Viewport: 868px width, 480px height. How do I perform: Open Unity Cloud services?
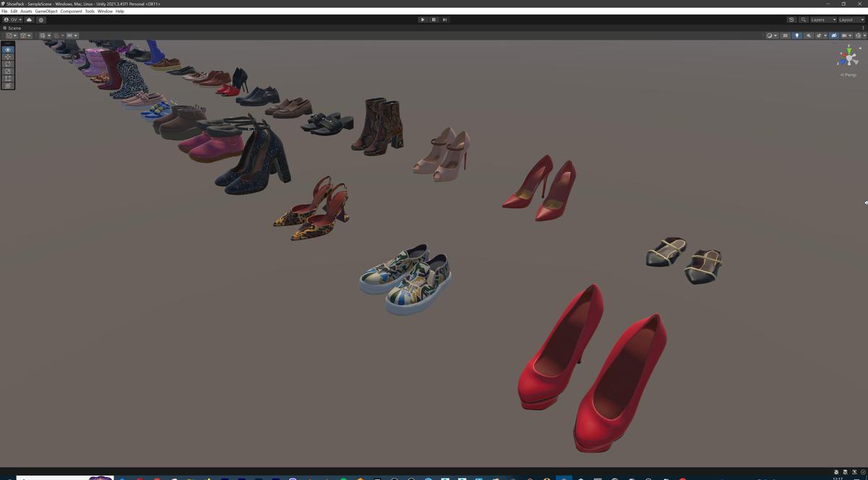click(x=29, y=20)
